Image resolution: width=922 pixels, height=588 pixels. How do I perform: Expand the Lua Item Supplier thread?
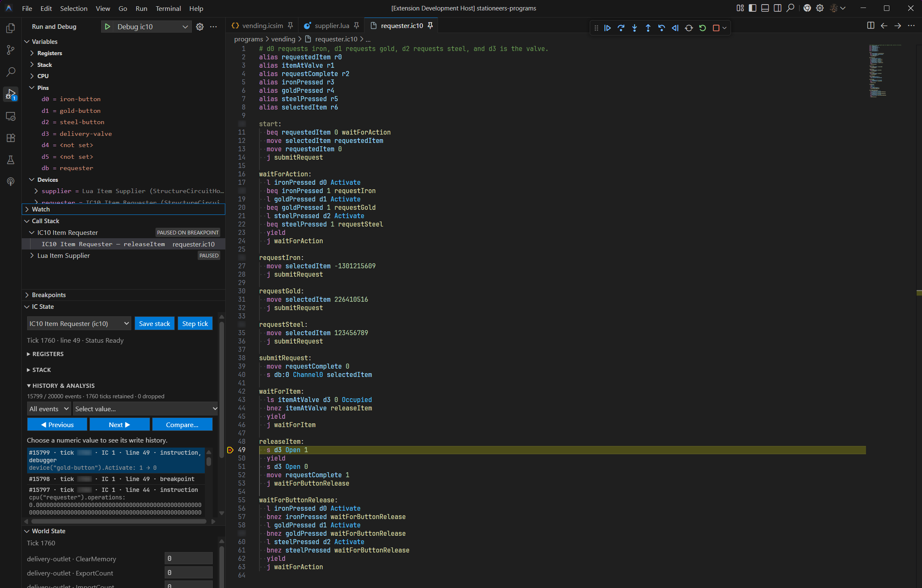32,256
